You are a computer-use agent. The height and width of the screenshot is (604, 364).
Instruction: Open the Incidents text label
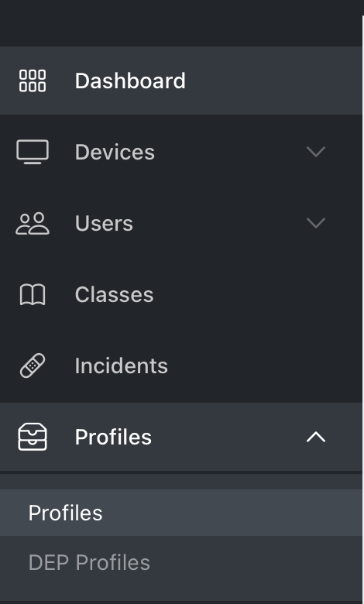click(x=122, y=365)
